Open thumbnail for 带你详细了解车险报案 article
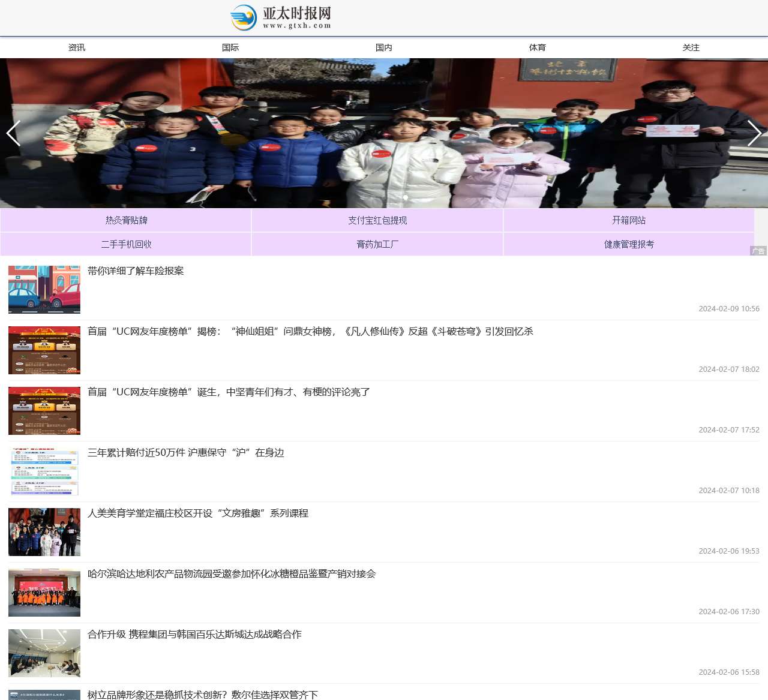Image resolution: width=768 pixels, height=700 pixels. (x=44, y=290)
